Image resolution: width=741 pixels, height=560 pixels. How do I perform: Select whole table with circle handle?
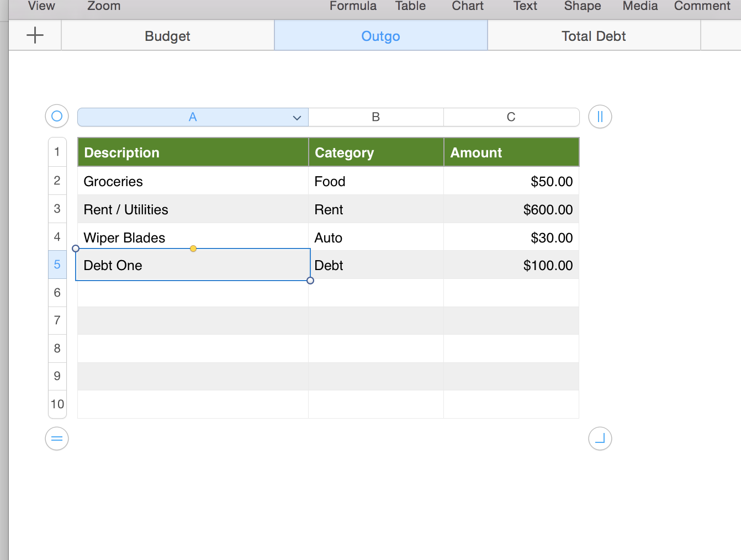(x=57, y=117)
